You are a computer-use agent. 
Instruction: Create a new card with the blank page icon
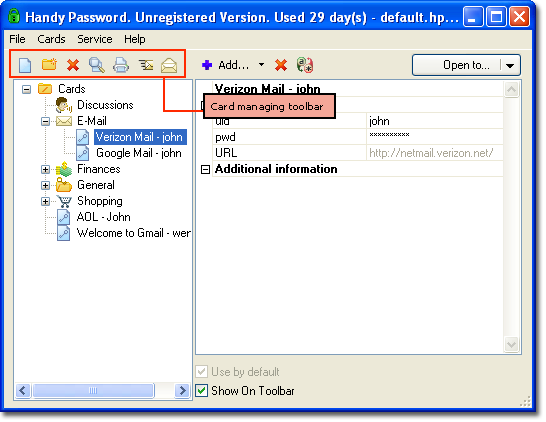(25, 65)
